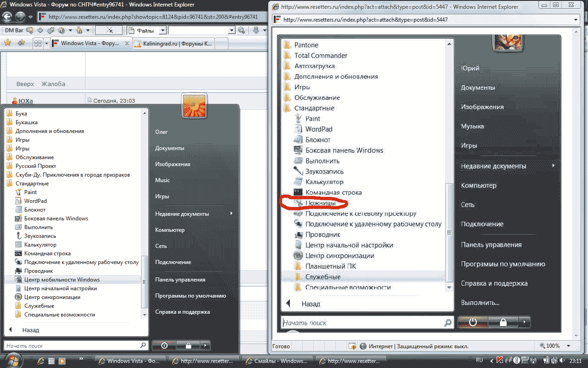Click the Yandex tray icon
The height and width of the screenshot is (368, 588).
tap(516, 361)
